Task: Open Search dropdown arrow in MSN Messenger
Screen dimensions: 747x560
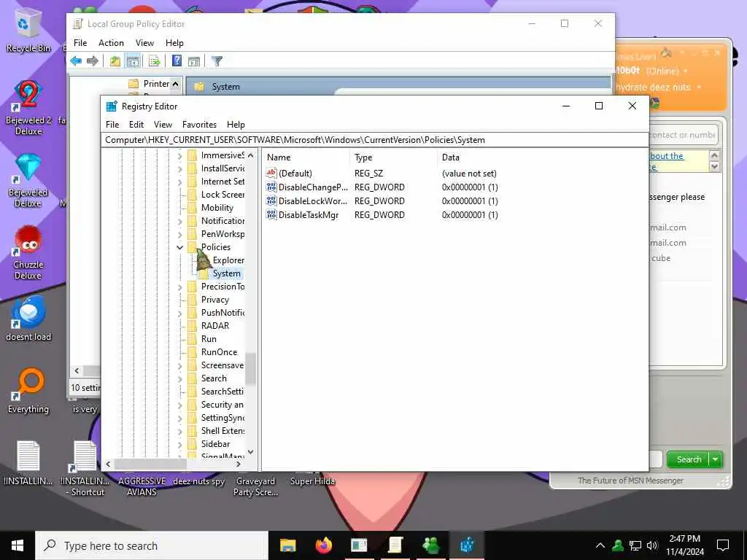Action: [x=716, y=459]
